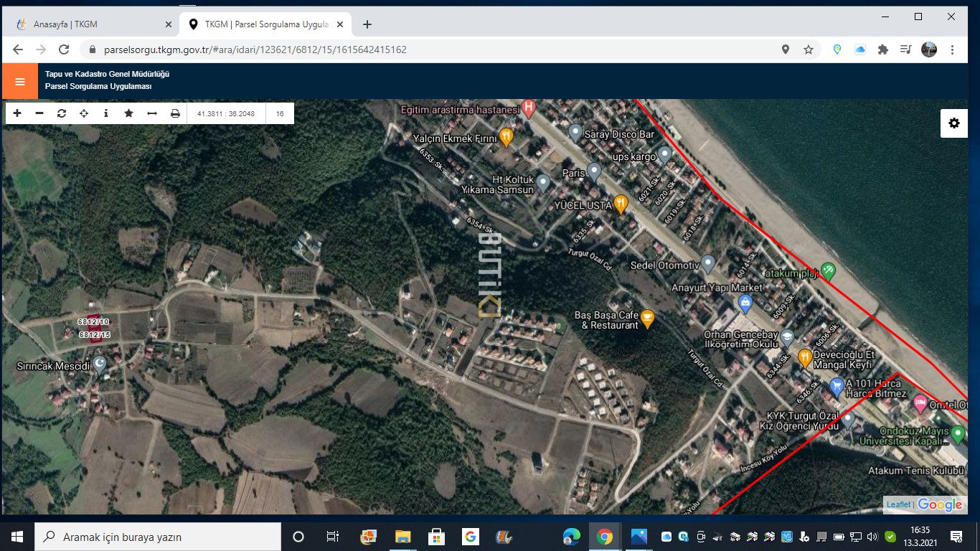Open Task View on the taskbar
Screen dimensions: 980x551
coord(333,536)
